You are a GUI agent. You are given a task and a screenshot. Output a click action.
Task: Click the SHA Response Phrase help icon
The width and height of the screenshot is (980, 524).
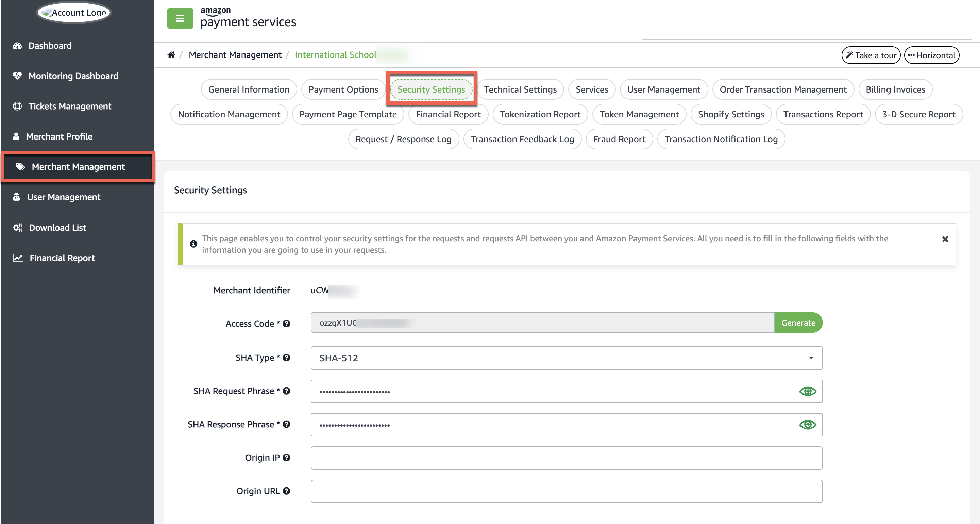286,424
